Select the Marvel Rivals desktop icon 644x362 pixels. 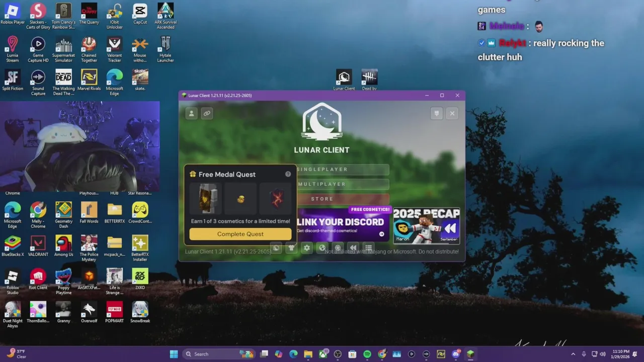89,80
